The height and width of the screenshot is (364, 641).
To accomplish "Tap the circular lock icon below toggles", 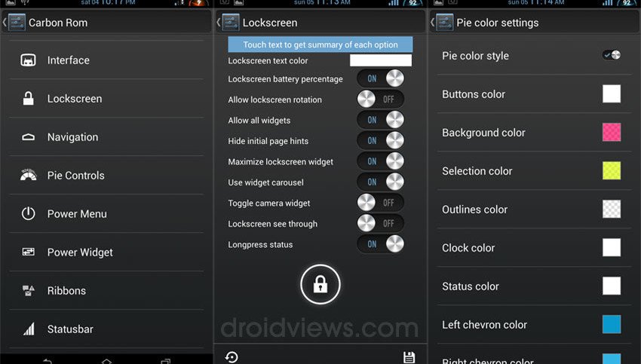I will point(320,284).
